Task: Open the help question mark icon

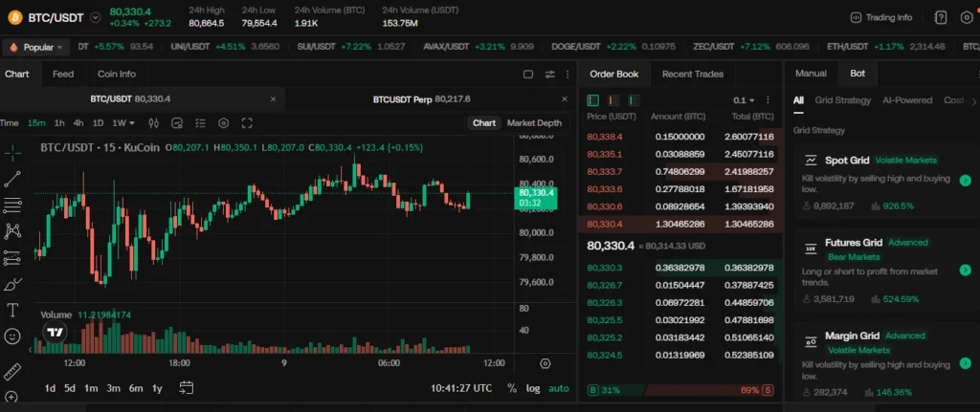Action: [x=941, y=17]
